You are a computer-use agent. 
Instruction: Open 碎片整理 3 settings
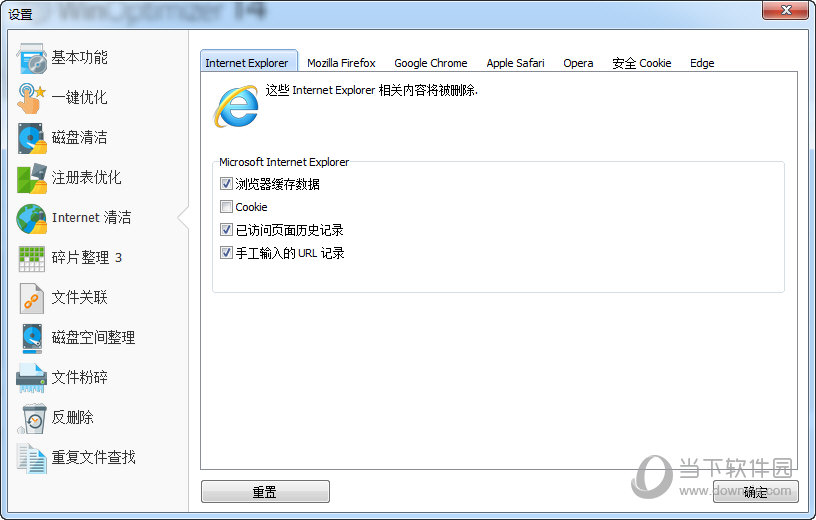(x=86, y=258)
